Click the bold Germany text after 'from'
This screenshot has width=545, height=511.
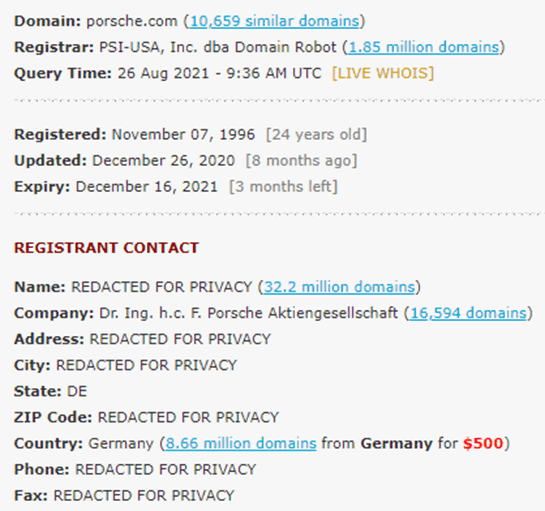[397, 444]
